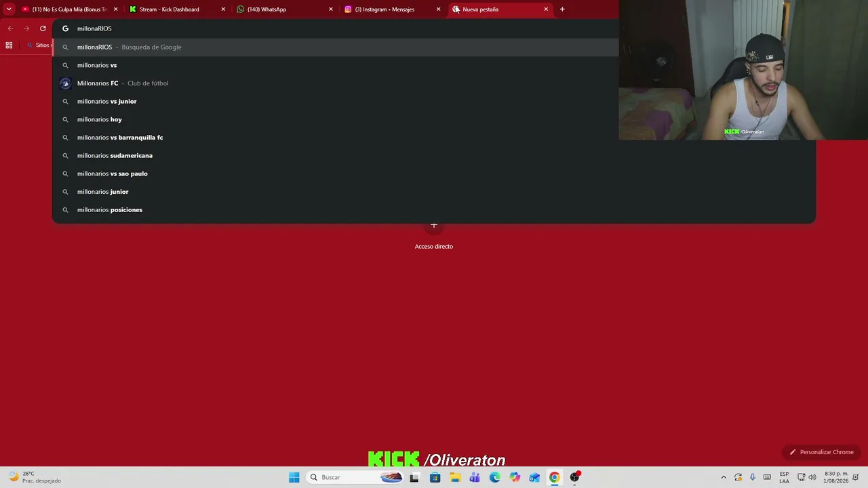Click the Personalizar Chrome button
This screenshot has width=868, height=488.
click(x=821, y=452)
